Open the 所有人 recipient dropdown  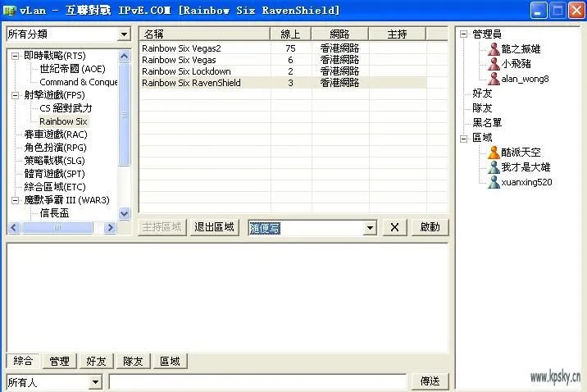(x=95, y=382)
